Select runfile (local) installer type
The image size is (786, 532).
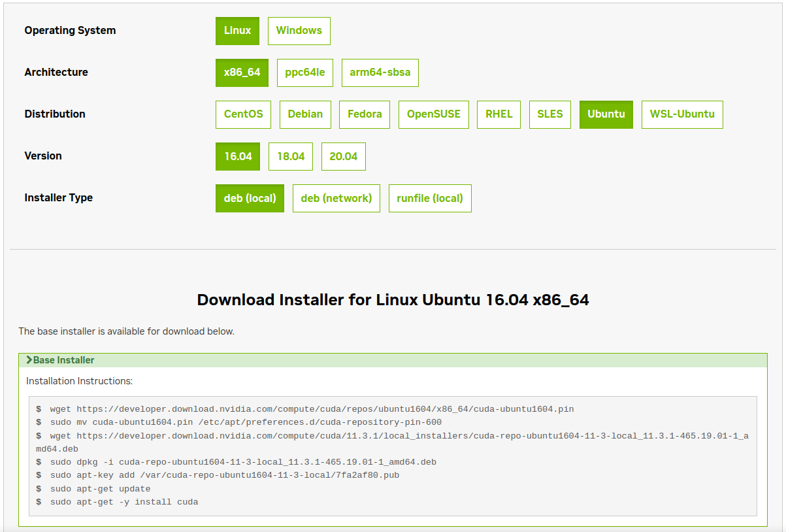click(x=429, y=198)
